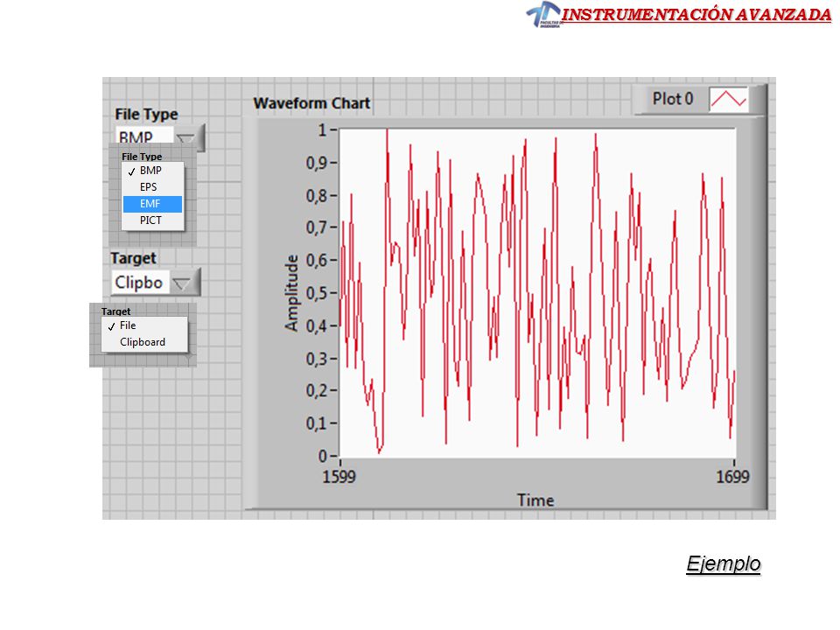Click the y-axis minimum value 0

click(x=323, y=456)
